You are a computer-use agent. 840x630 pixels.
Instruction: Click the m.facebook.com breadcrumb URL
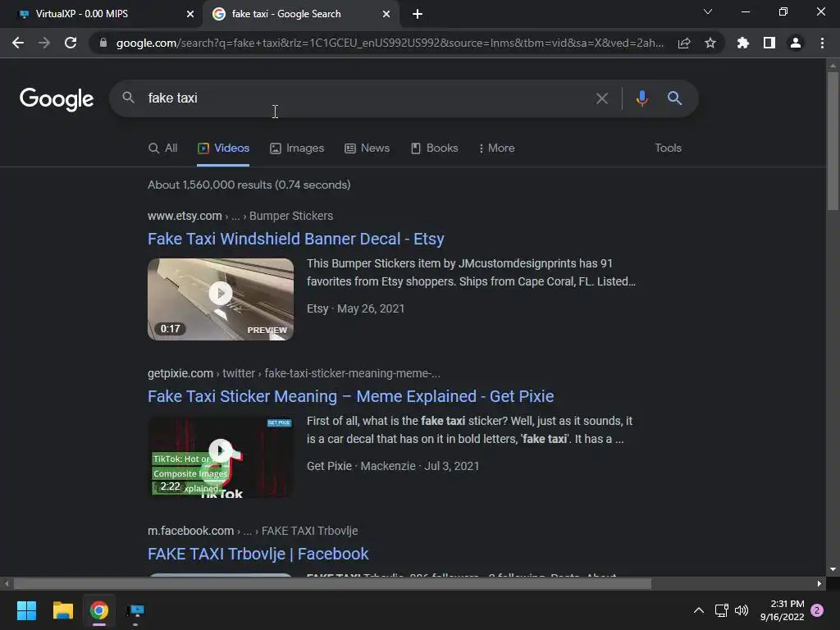pos(190,531)
